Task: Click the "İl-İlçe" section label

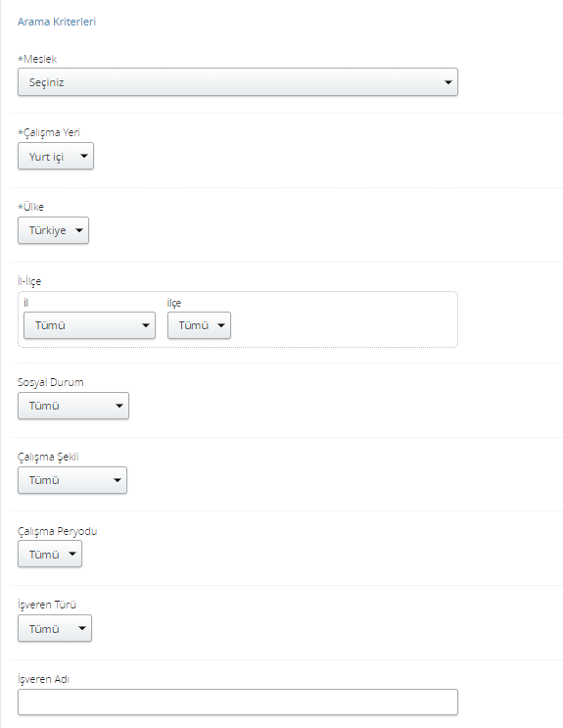Action: (29, 281)
